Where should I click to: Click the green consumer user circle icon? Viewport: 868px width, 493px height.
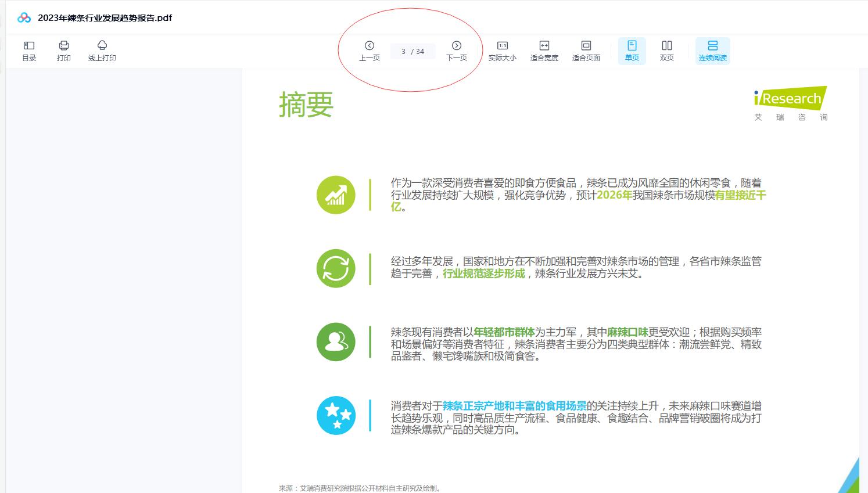[336, 341]
